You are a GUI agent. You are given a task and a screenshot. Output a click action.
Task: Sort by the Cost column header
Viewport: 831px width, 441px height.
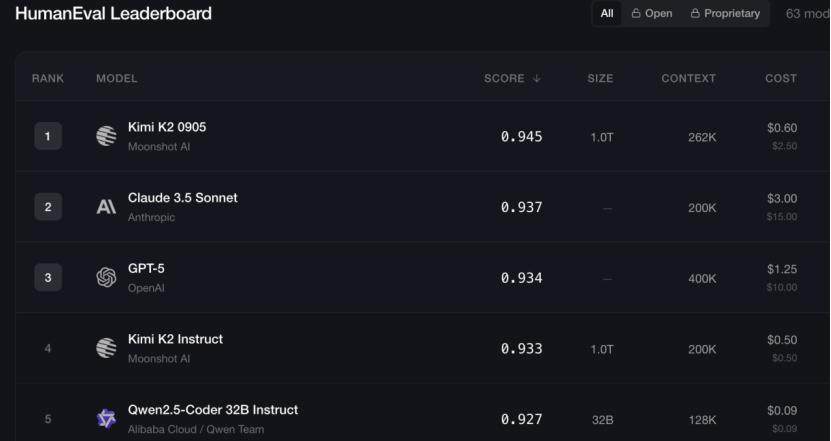click(781, 78)
